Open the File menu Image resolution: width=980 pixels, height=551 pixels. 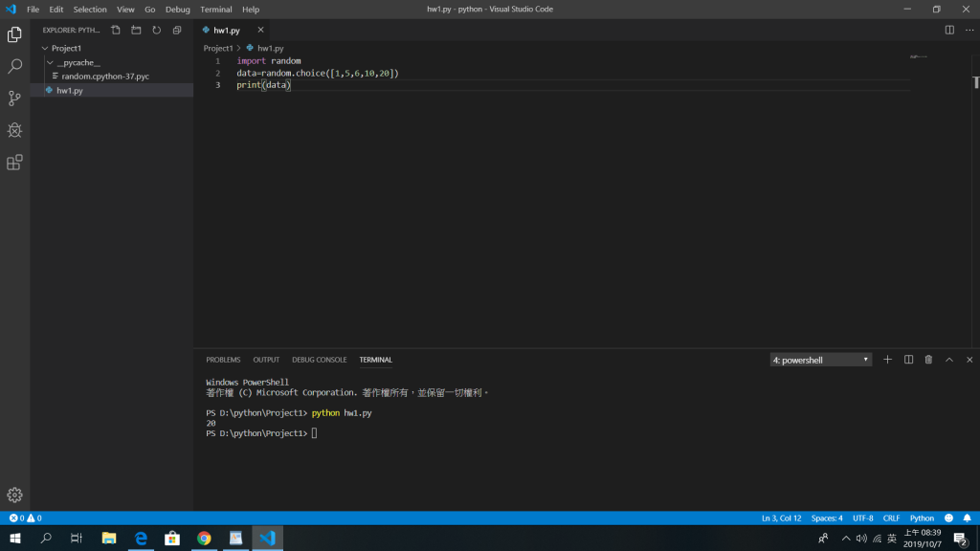[x=33, y=10]
